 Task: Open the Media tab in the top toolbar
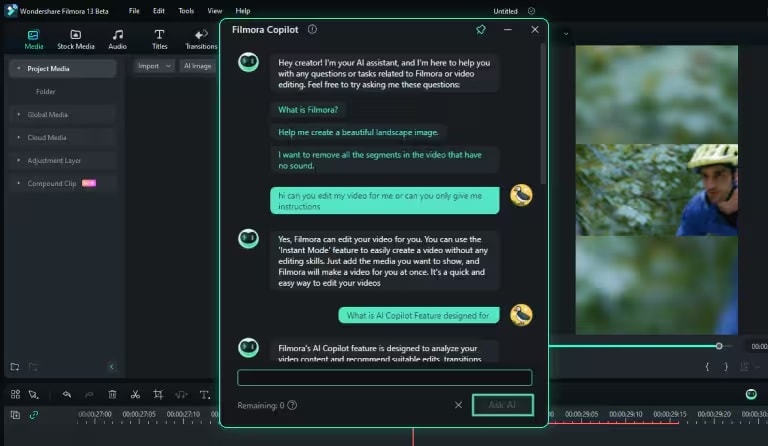(33, 39)
